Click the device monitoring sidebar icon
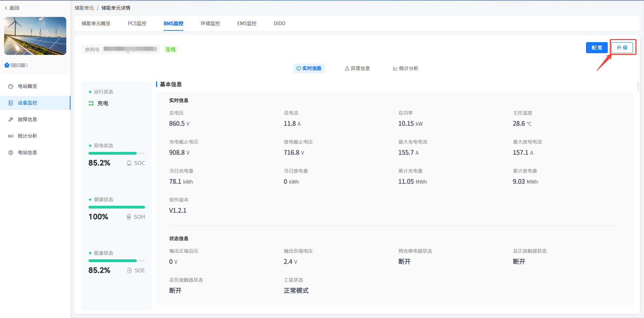The image size is (644, 318). point(11,103)
